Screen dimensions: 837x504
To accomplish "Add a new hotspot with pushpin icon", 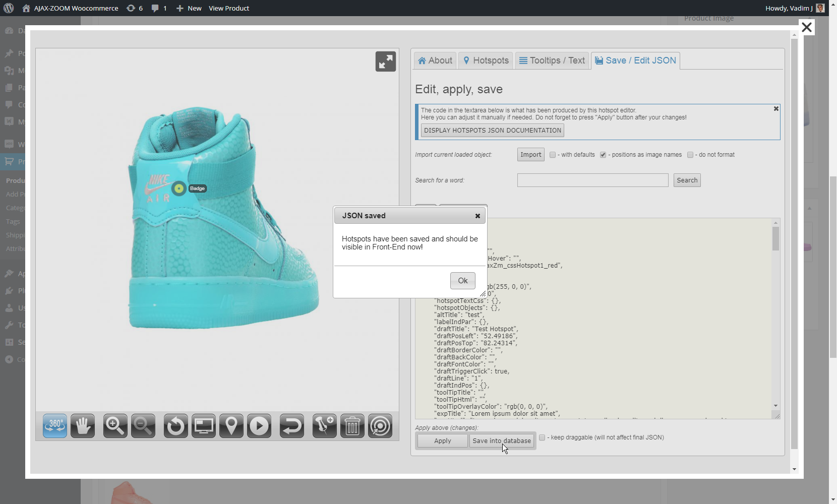I will tap(325, 426).
